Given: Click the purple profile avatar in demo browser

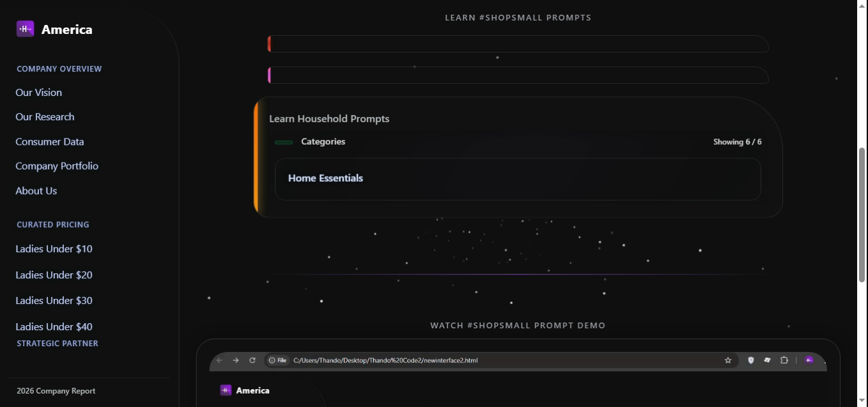Looking at the screenshot, I should click(x=809, y=360).
